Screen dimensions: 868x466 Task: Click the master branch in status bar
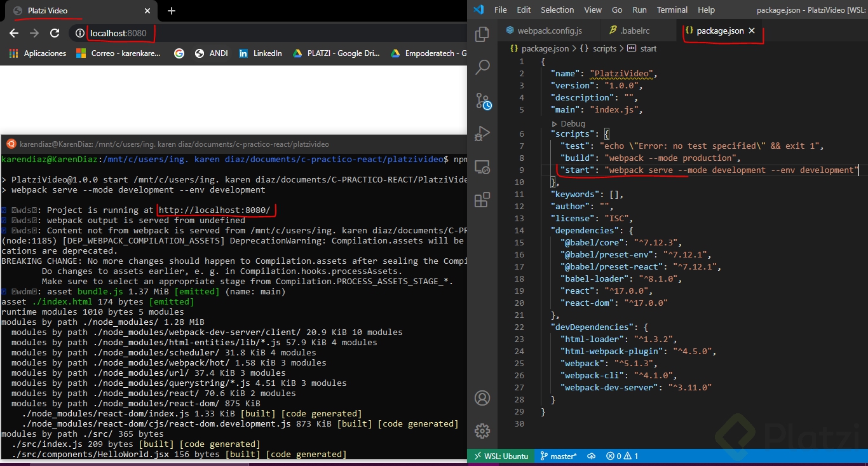click(559, 456)
